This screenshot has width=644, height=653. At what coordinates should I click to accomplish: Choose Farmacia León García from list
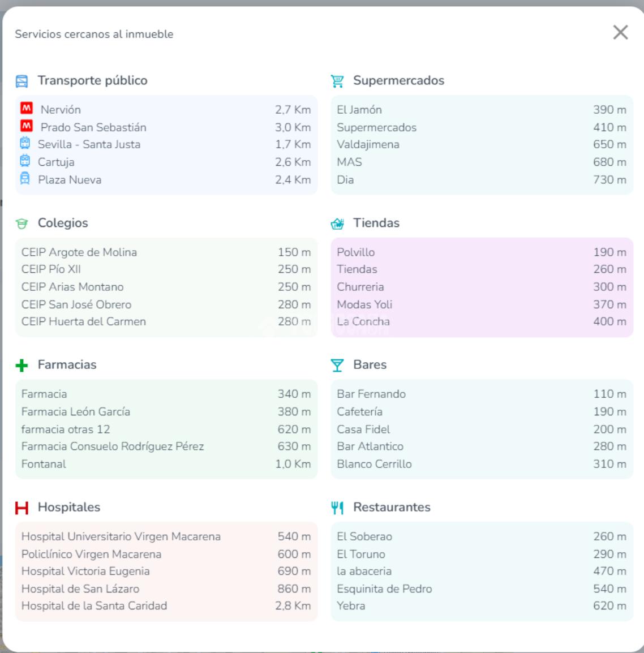tap(76, 411)
